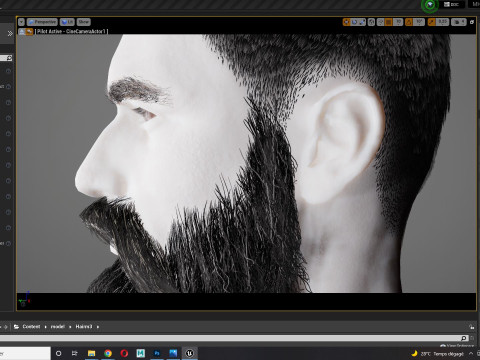Open Task View on the taskbar
The width and height of the screenshot is (480, 360).
pos(75,353)
